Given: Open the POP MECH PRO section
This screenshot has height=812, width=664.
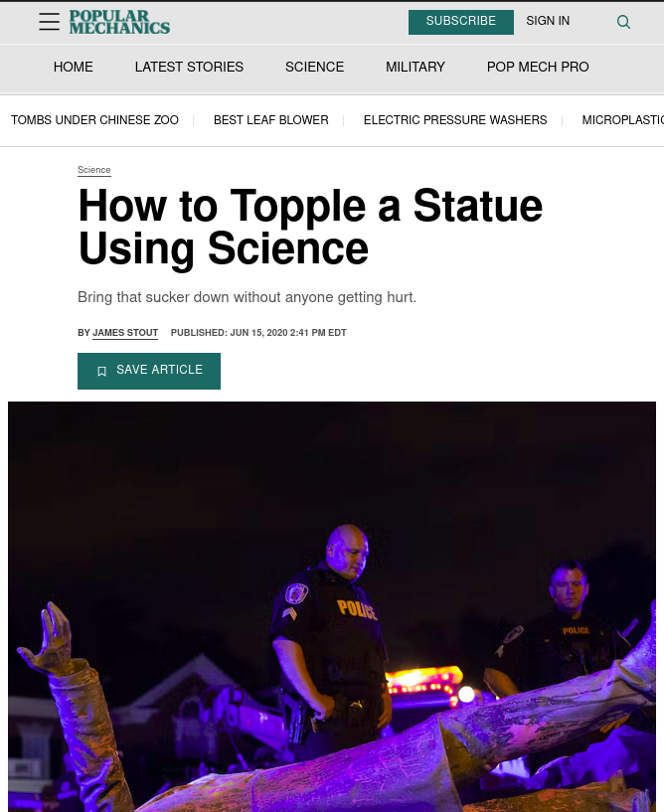Looking at the screenshot, I should tap(538, 67).
